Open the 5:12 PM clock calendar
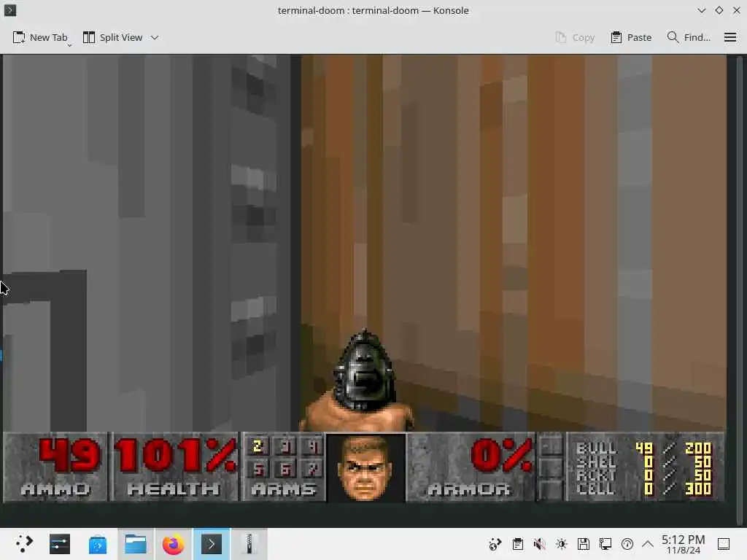 tap(683, 544)
